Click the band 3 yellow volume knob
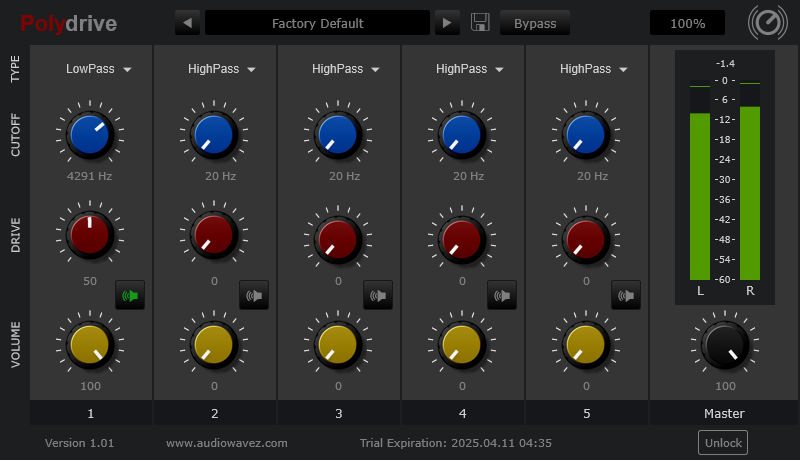Viewport: 800px width, 460px height. point(338,345)
